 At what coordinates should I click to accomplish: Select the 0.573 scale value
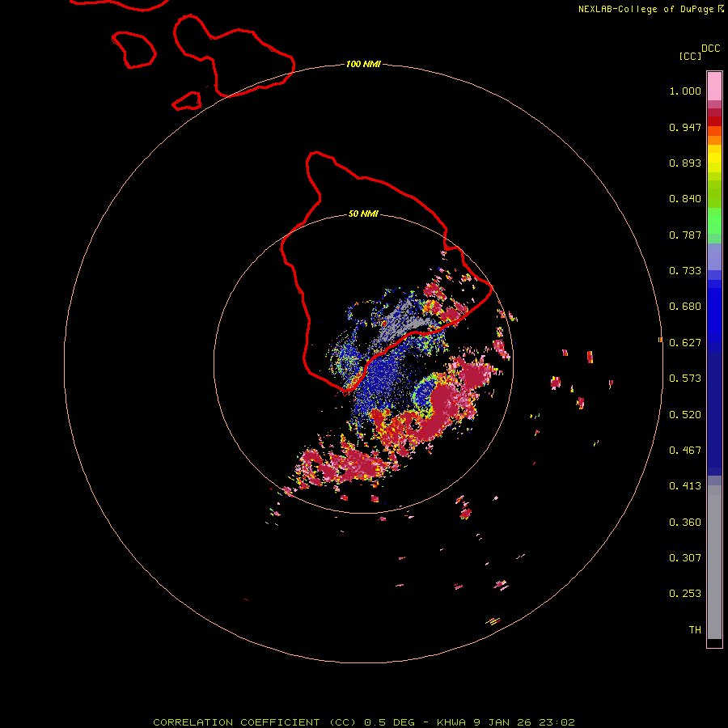(x=685, y=379)
